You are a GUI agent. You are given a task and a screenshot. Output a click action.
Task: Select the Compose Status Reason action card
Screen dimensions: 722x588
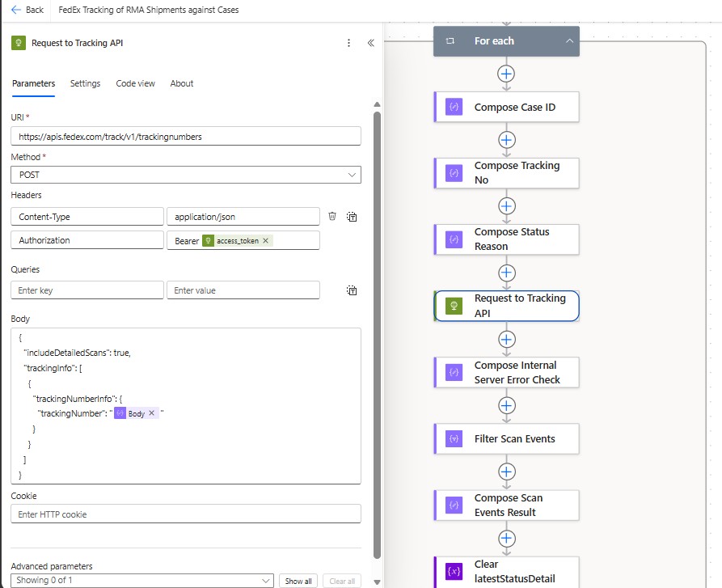[x=506, y=239]
